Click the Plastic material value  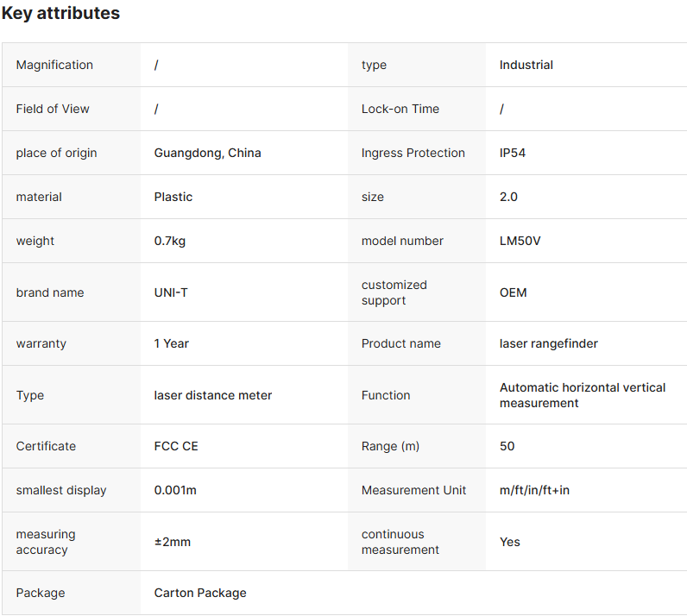tap(173, 197)
